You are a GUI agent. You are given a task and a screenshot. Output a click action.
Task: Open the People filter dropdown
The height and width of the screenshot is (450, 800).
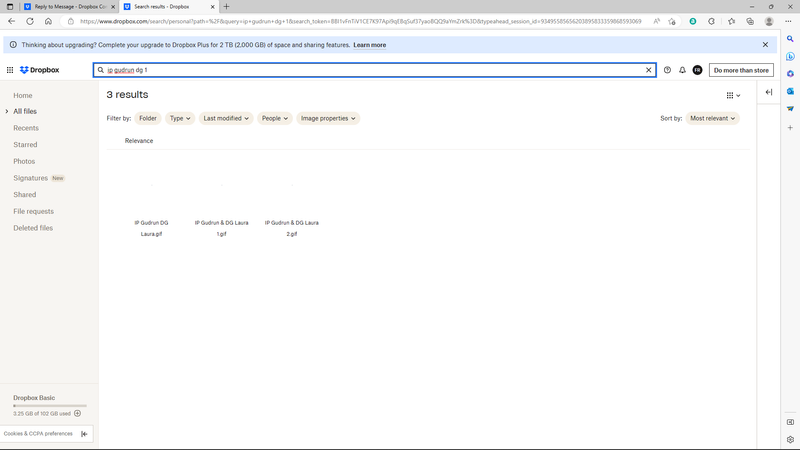click(x=274, y=118)
